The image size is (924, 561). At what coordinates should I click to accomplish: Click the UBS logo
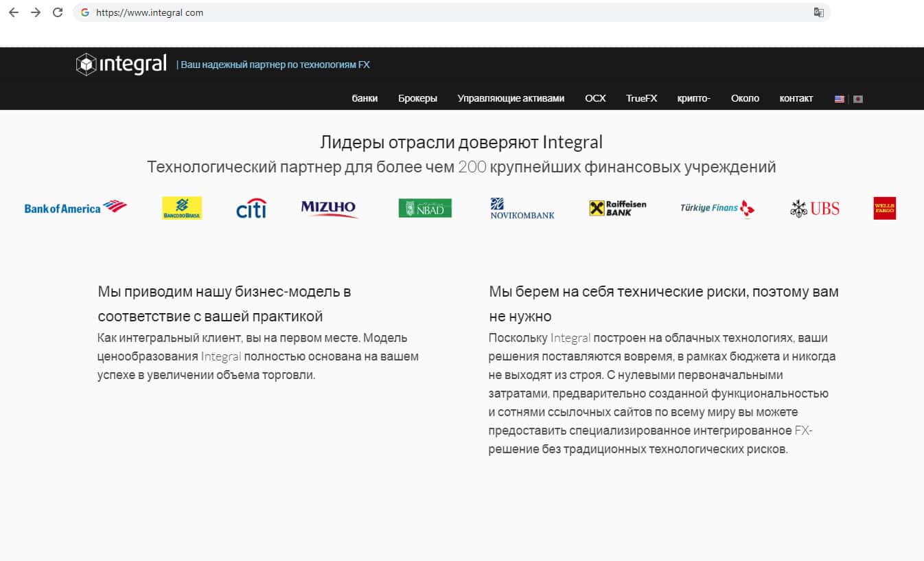tap(815, 208)
